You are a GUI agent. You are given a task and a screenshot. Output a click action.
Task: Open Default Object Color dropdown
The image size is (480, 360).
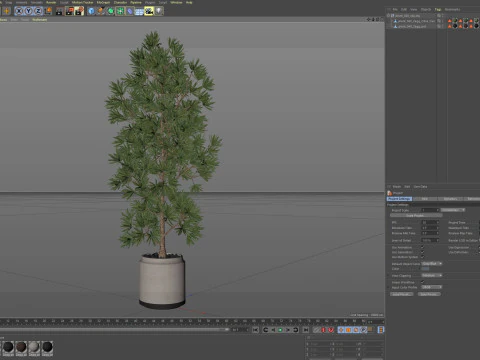432,264
